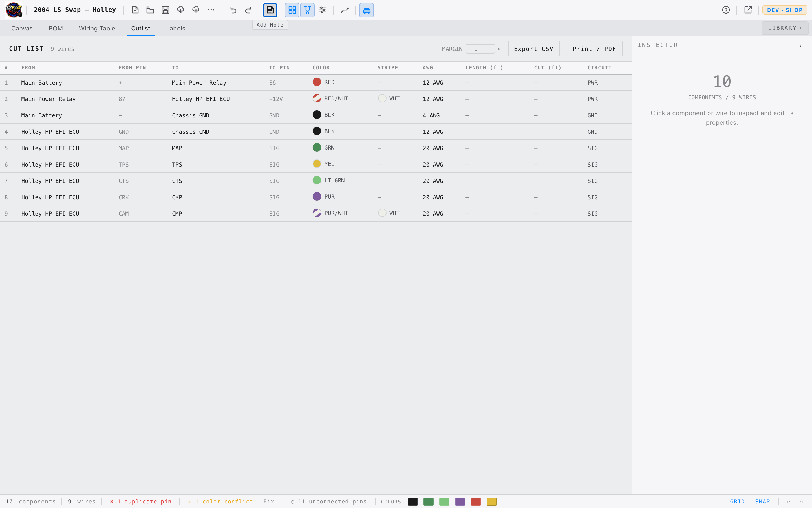
Task: Click the COLOR column header
Action: click(321, 68)
